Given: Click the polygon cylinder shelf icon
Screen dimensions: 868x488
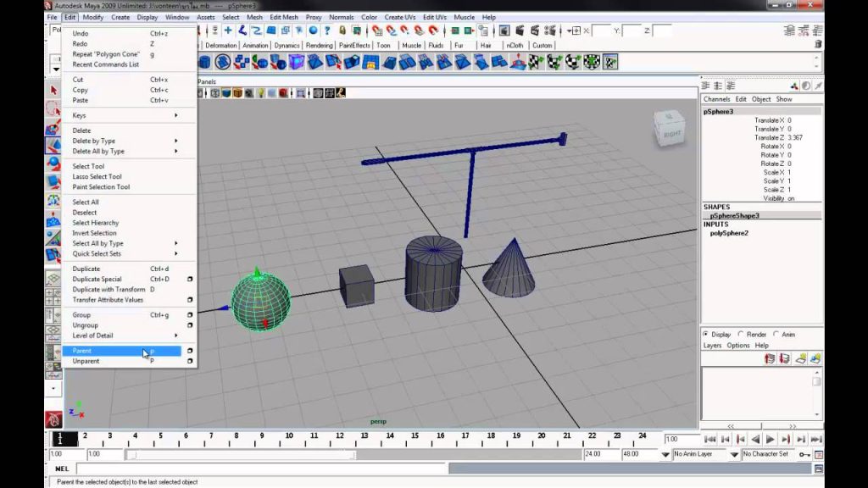Looking at the screenshot, I should (x=204, y=62).
